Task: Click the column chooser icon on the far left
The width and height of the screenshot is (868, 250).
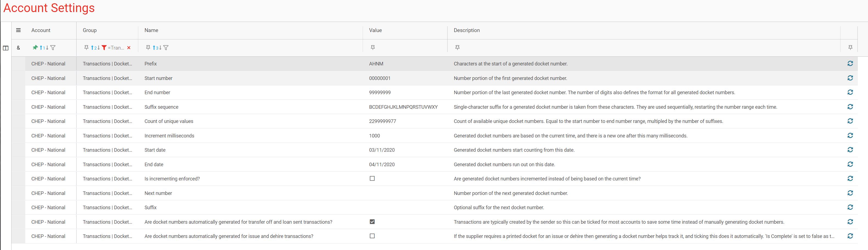Action: (5, 48)
